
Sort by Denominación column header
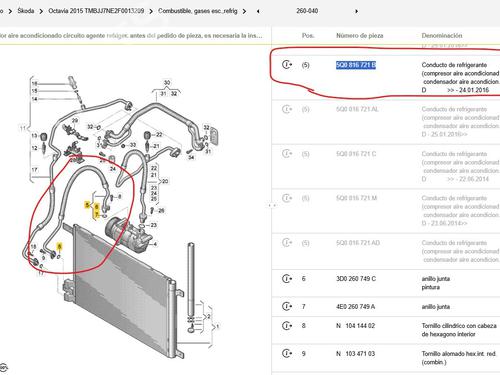click(x=442, y=35)
